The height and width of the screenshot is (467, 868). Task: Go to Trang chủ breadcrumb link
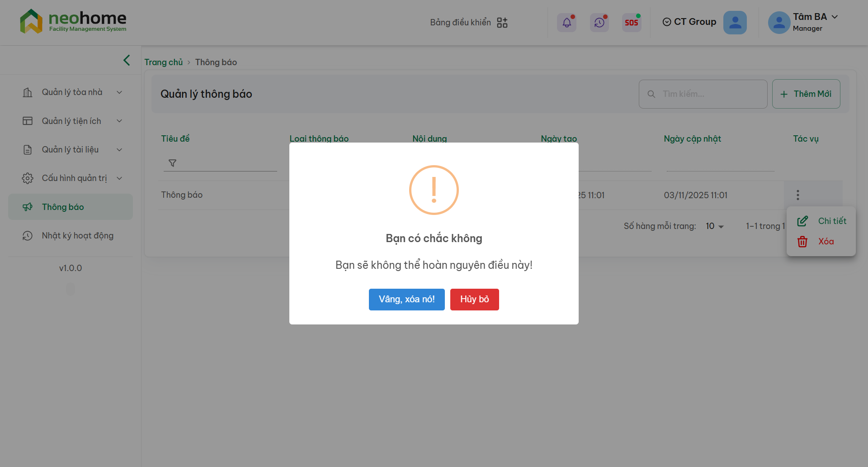point(163,62)
